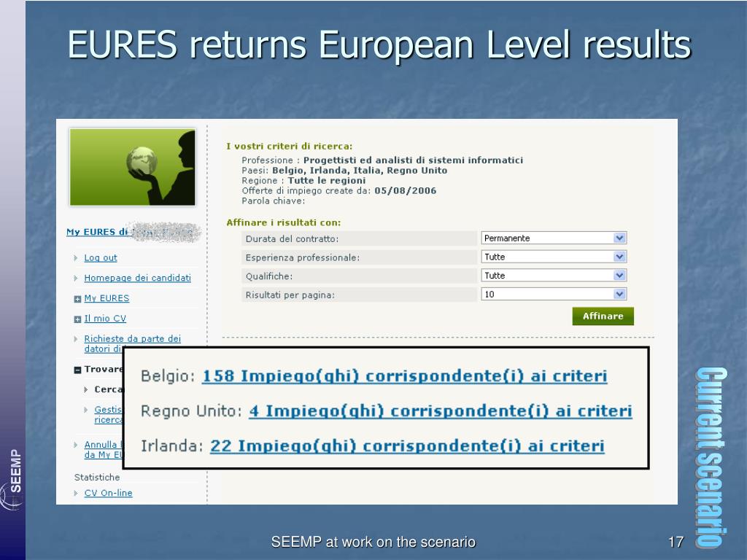Click the Annulla da My EURES link

pyautogui.click(x=104, y=449)
